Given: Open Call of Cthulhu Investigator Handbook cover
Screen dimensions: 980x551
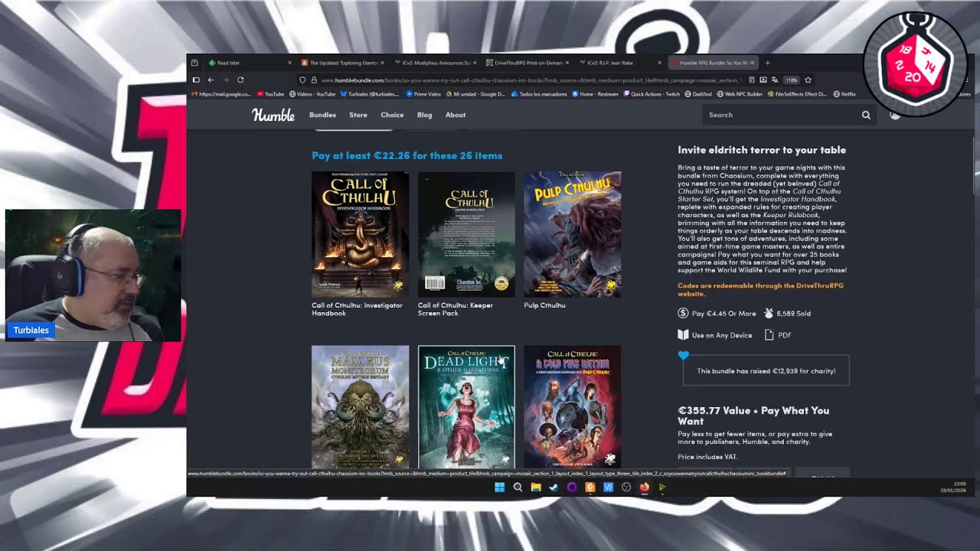Looking at the screenshot, I should (x=360, y=234).
